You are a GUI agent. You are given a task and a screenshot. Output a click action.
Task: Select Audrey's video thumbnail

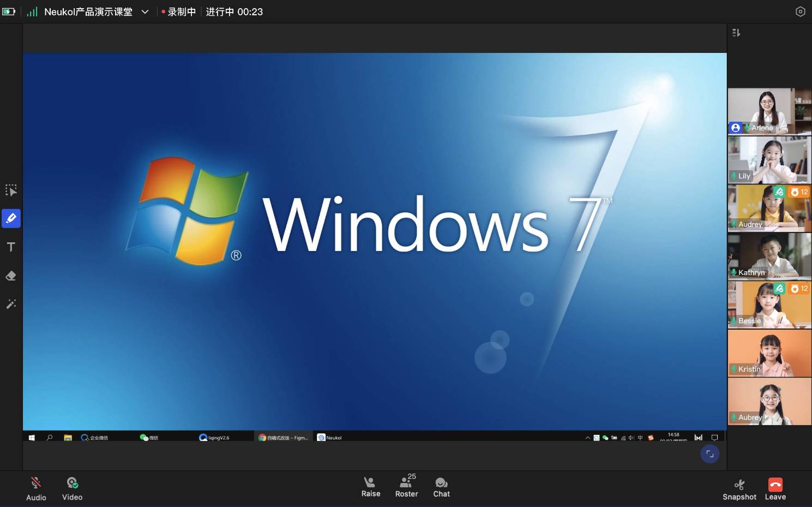[x=769, y=208]
